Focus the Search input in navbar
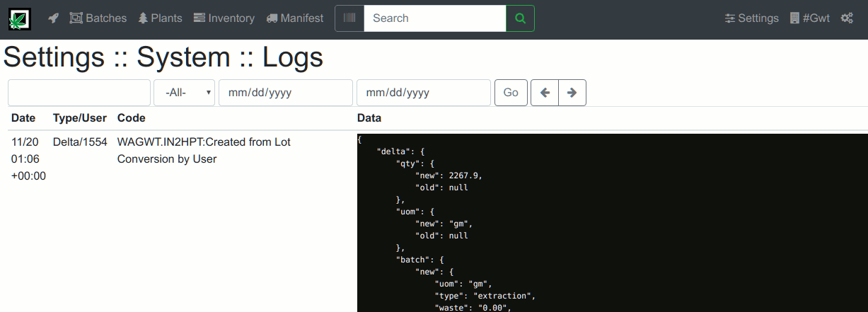 click(x=435, y=18)
